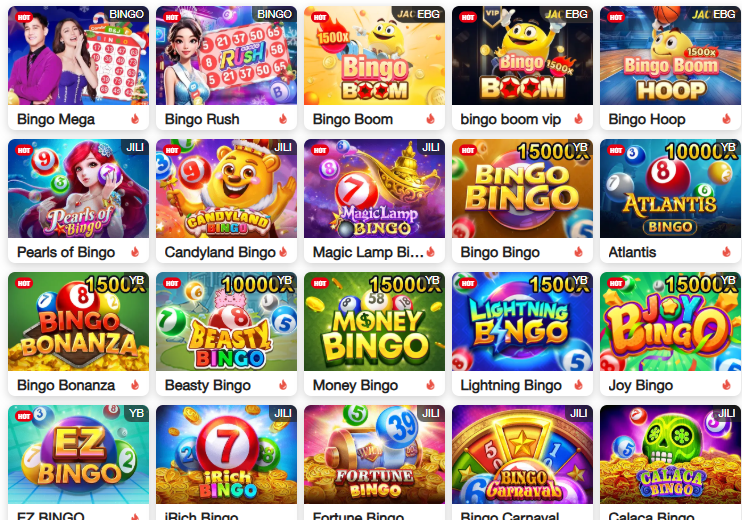
Task: Open the Bingo Mega game thumbnail
Action: (x=79, y=55)
